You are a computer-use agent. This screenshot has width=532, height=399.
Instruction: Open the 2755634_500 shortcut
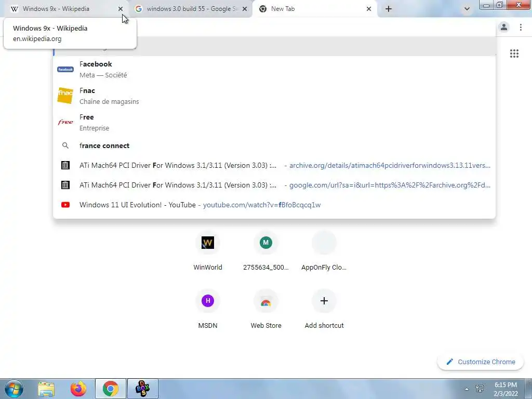point(265,251)
